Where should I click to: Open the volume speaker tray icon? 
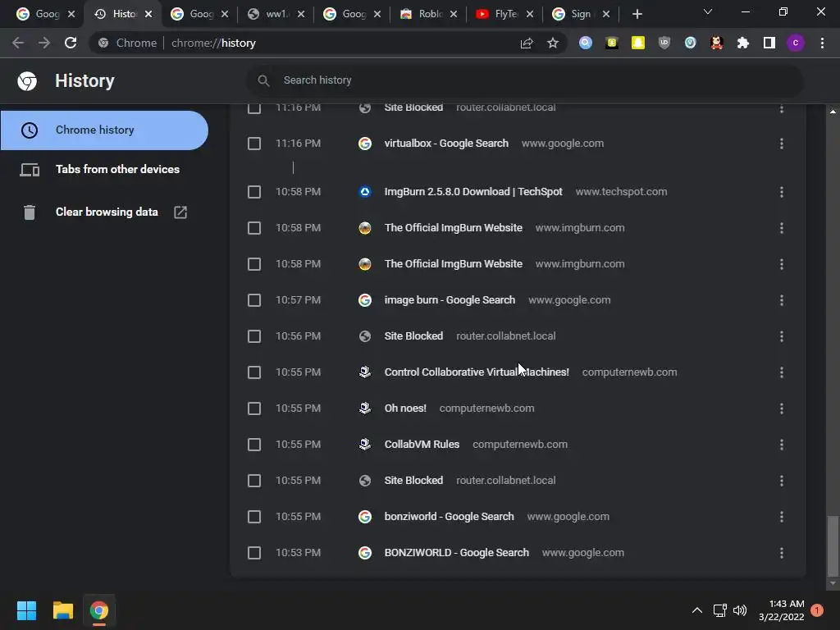tap(740, 610)
